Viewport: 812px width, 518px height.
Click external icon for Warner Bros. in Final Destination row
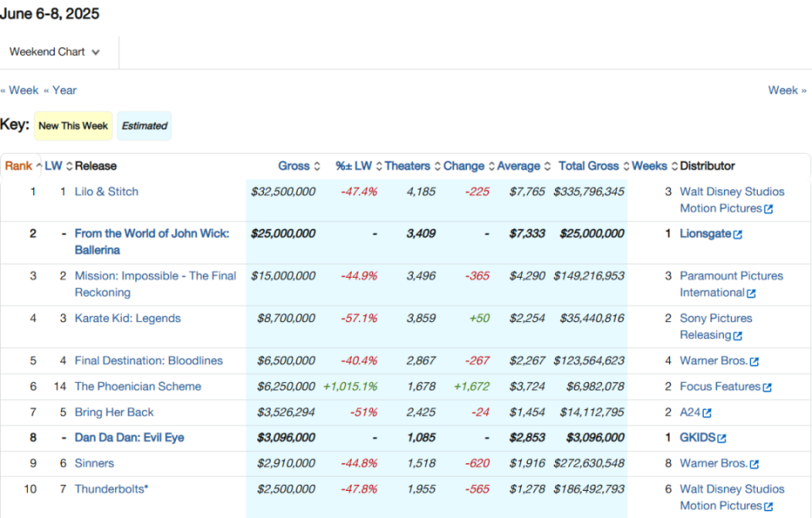754,362
